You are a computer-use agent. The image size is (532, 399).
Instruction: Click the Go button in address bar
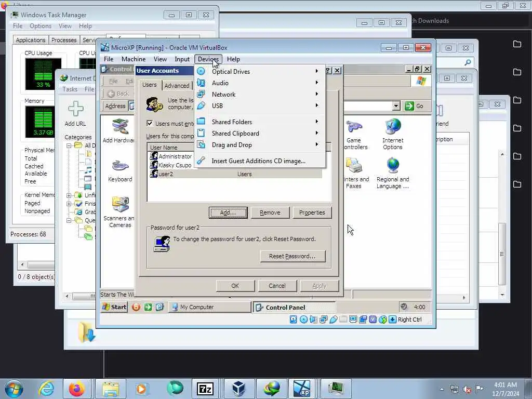tap(414, 106)
